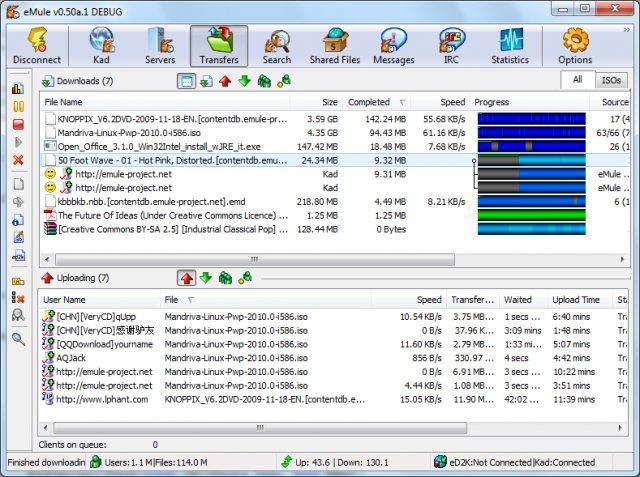The image size is (640, 477).
Task: Switch to the ISOs category tab
Action: pos(611,80)
